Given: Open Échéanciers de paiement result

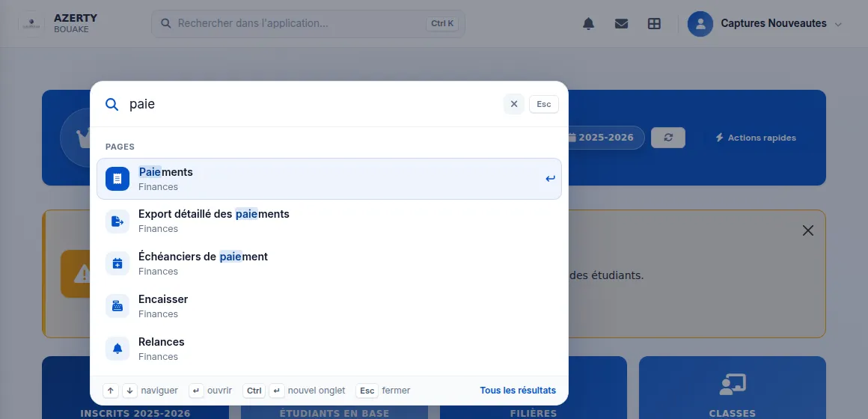Looking at the screenshot, I should 328,263.
